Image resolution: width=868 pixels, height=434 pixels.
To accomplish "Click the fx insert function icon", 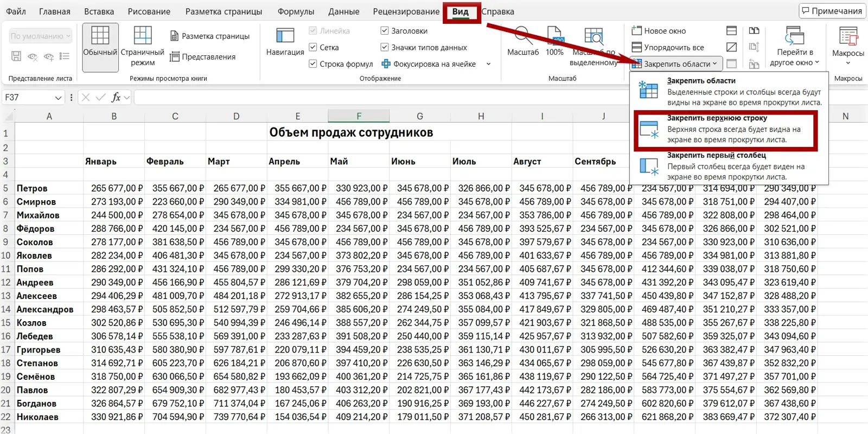I will [116, 97].
